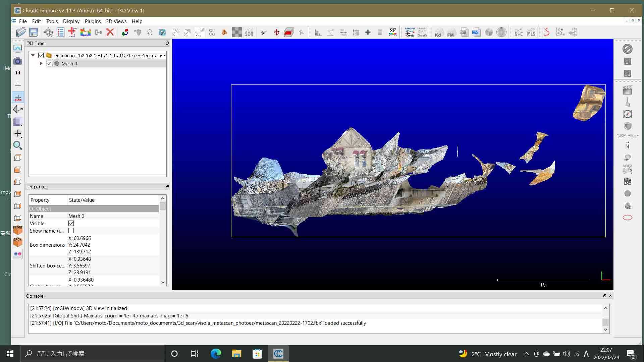Image resolution: width=644 pixels, height=362 pixels.
Task: Open the Plugins menu
Action: (x=93, y=21)
